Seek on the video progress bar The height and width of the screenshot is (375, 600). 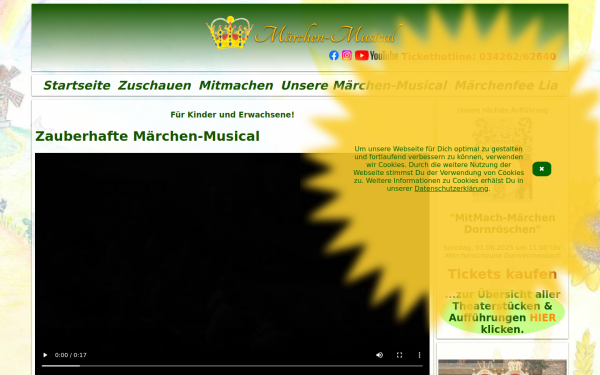pos(232,366)
